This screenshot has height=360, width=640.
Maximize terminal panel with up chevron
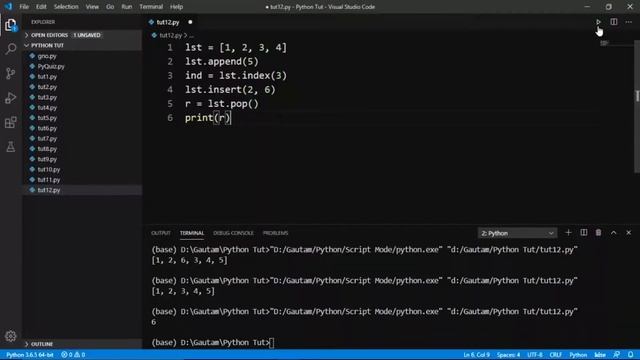tap(613, 233)
